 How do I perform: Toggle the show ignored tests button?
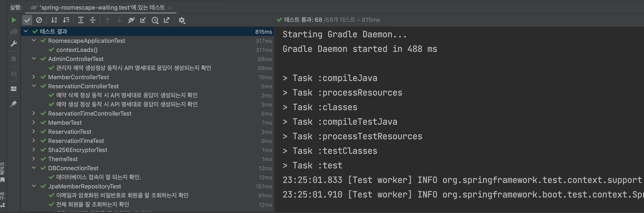pyautogui.click(x=39, y=20)
